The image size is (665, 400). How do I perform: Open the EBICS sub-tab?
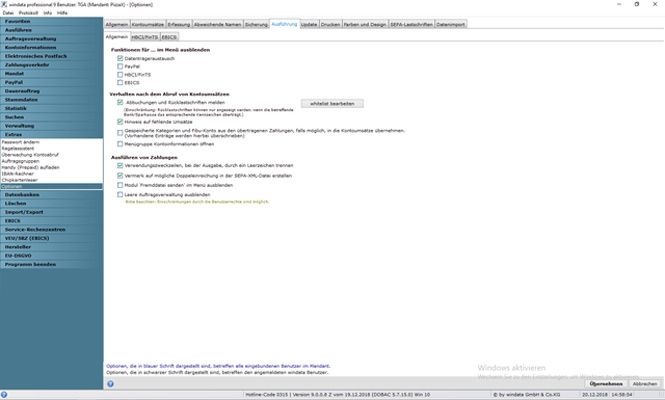click(x=169, y=37)
